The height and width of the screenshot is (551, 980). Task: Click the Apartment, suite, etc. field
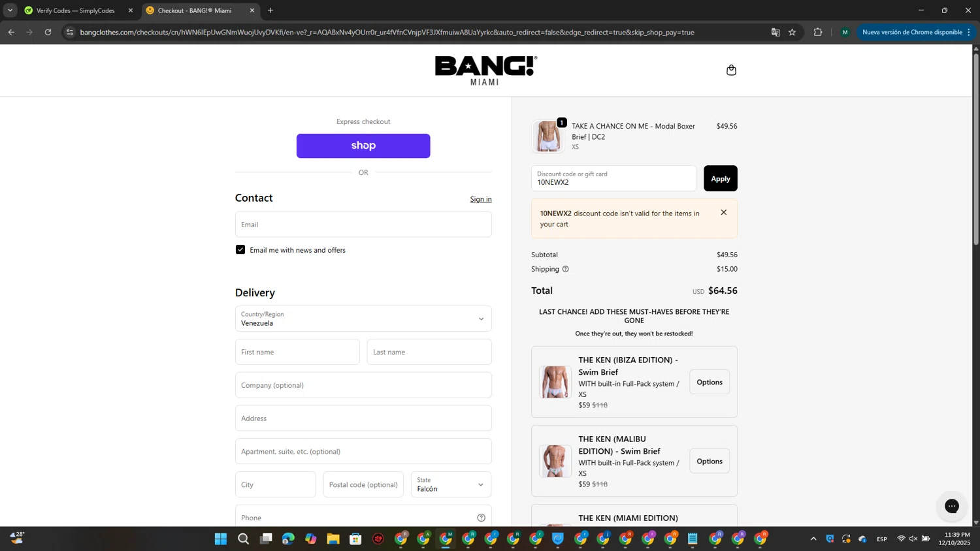pyautogui.click(x=363, y=451)
